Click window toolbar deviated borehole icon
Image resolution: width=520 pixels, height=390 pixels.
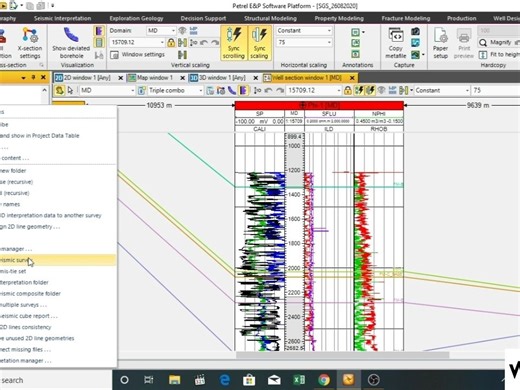click(x=232, y=90)
